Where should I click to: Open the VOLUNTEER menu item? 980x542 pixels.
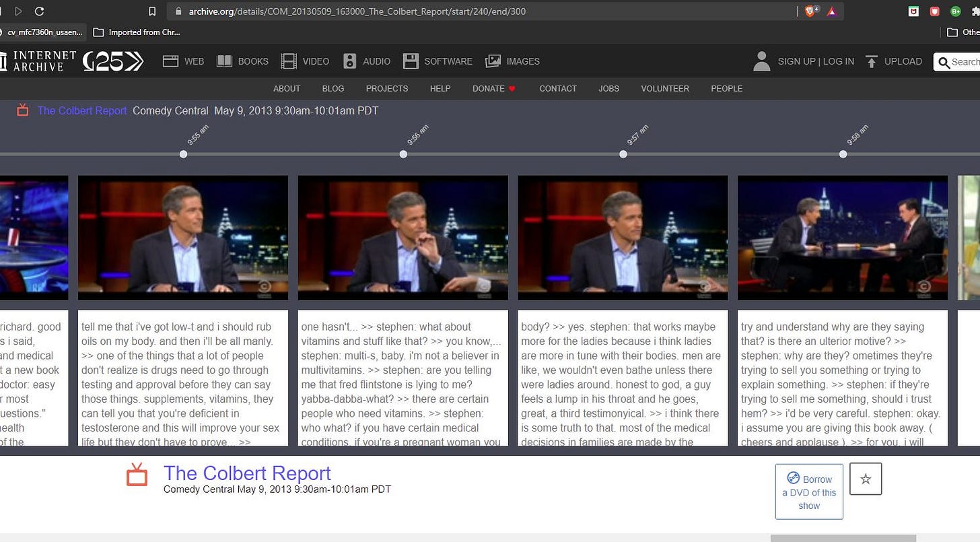(x=665, y=88)
